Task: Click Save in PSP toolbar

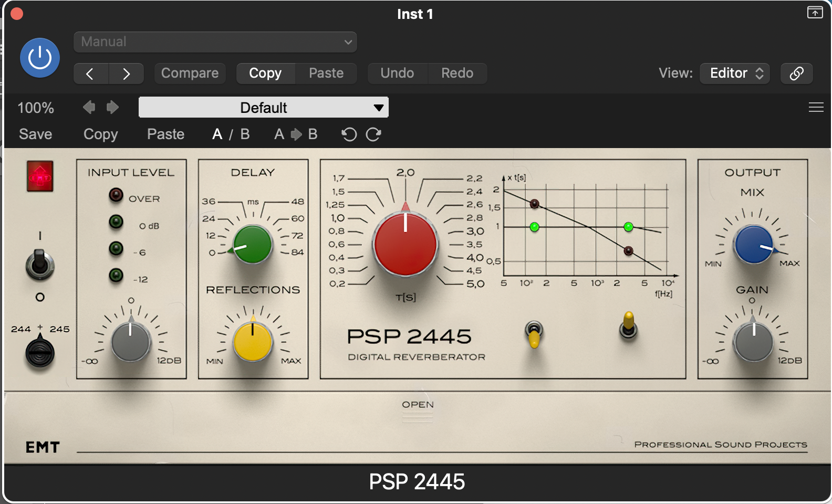Action: pyautogui.click(x=36, y=134)
